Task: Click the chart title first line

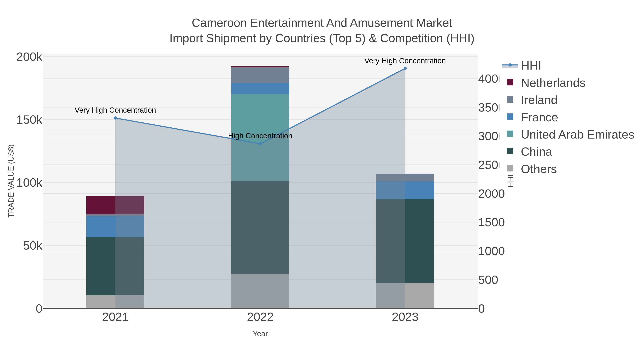Action: [x=322, y=23]
